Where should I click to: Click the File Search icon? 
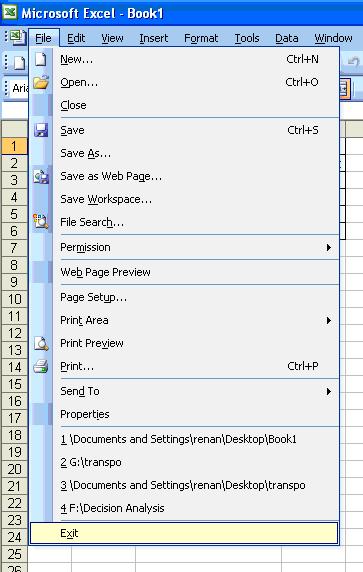coord(41,222)
